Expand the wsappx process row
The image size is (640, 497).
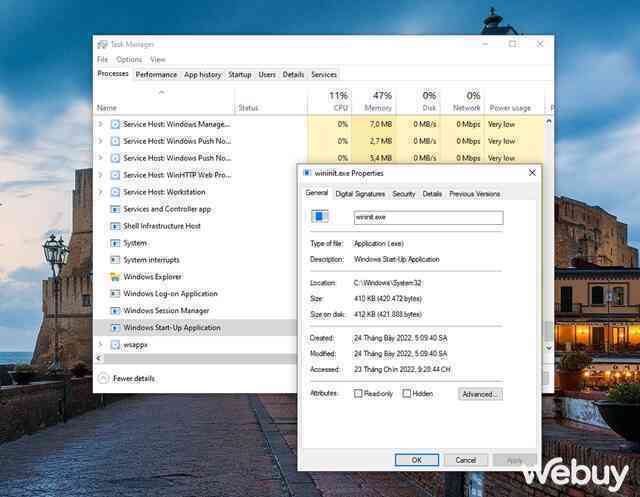[100, 344]
